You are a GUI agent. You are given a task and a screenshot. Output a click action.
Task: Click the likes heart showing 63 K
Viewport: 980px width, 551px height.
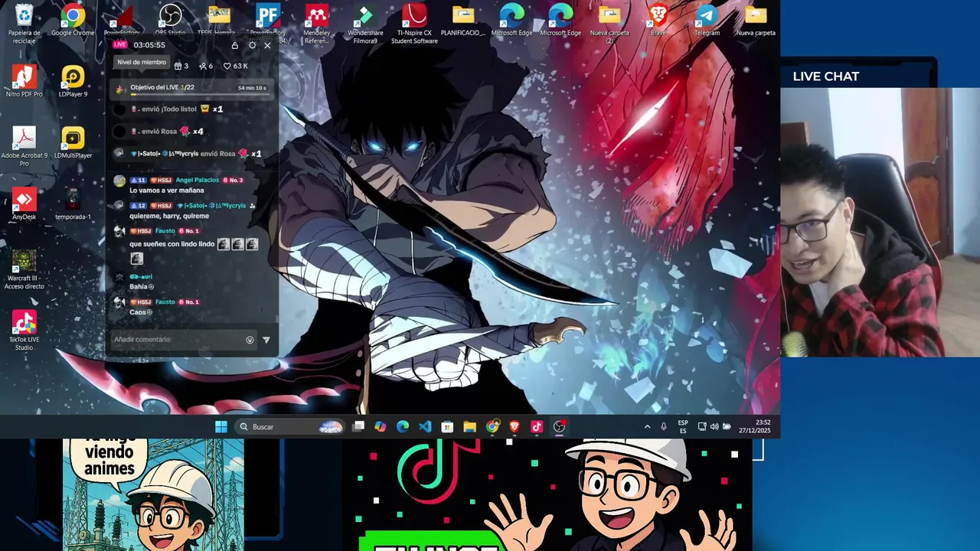(235, 66)
